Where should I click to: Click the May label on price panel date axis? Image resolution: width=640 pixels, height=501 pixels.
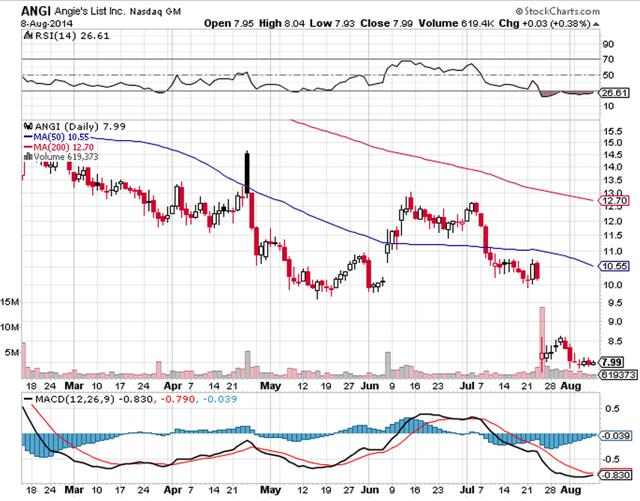271,386
